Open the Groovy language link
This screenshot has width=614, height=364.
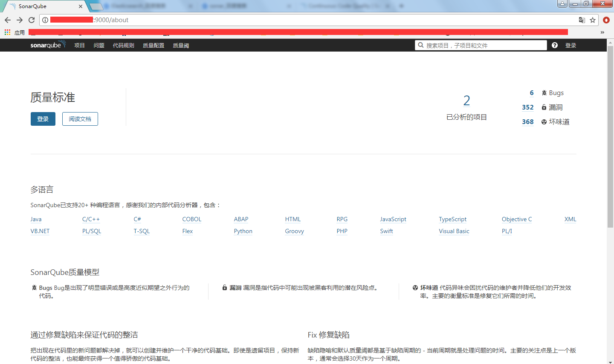[x=295, y=231]
